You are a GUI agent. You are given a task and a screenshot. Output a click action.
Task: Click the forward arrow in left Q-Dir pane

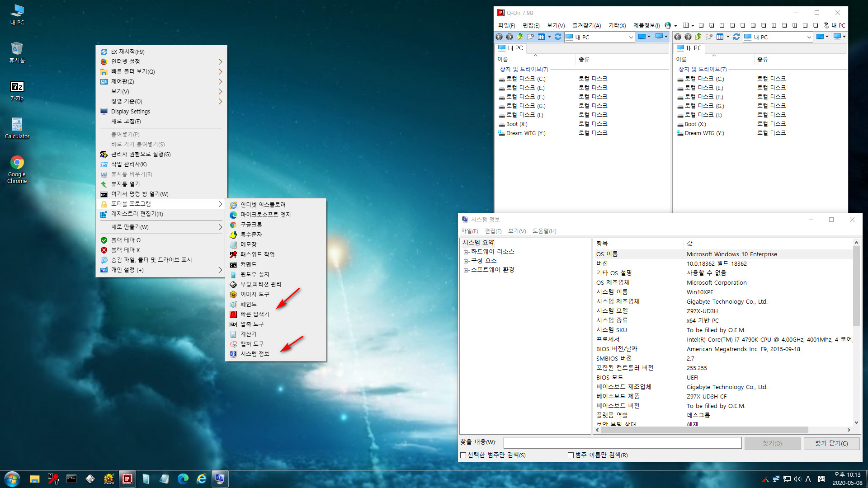509,37
